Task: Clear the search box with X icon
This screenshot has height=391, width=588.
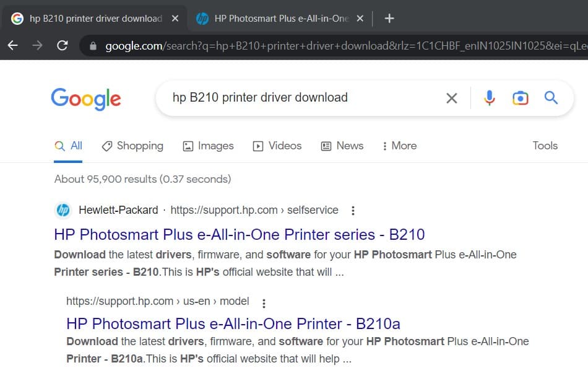Action: 452,98
